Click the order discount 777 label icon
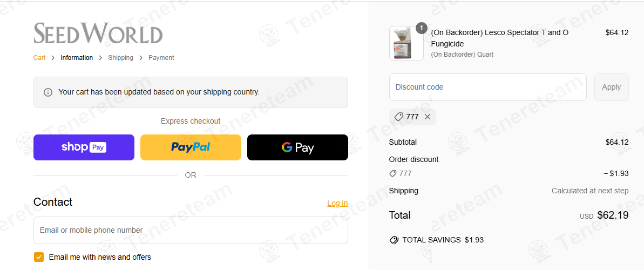644x270 pixels. [x=393, y=174]
